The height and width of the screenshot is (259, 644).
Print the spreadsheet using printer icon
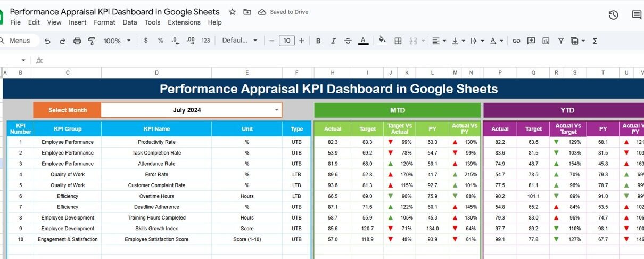click(77, 41)
